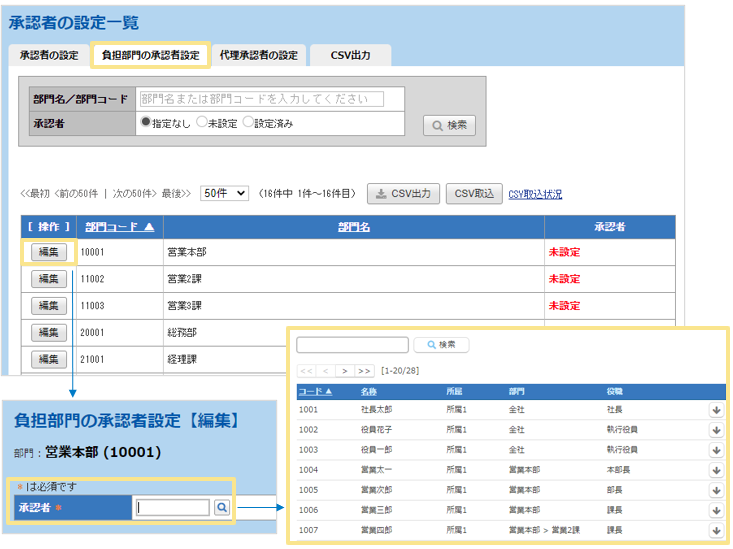Click the magnifier icon beside the 承認者 field
This screenshot has width=733, height=549.
tap(221, 508)
